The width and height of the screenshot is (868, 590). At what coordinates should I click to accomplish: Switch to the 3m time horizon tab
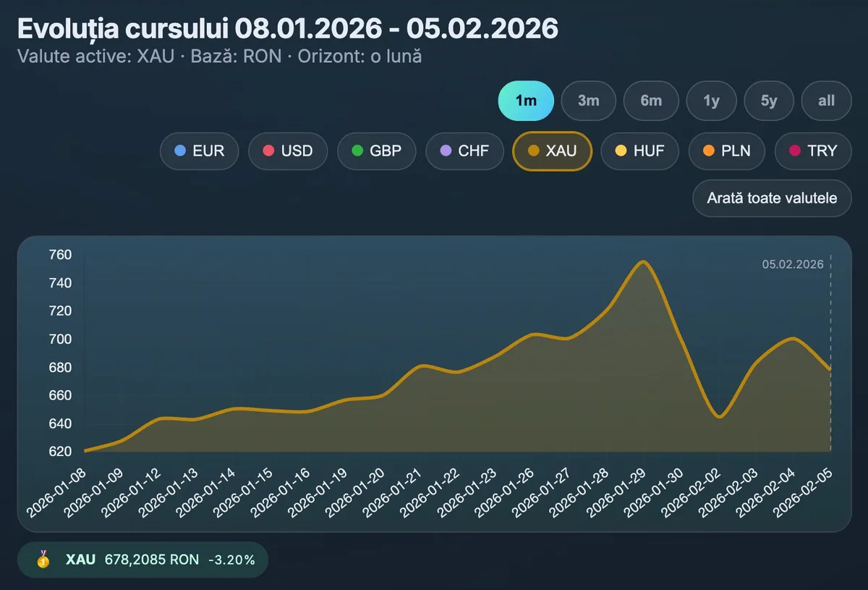588,101
